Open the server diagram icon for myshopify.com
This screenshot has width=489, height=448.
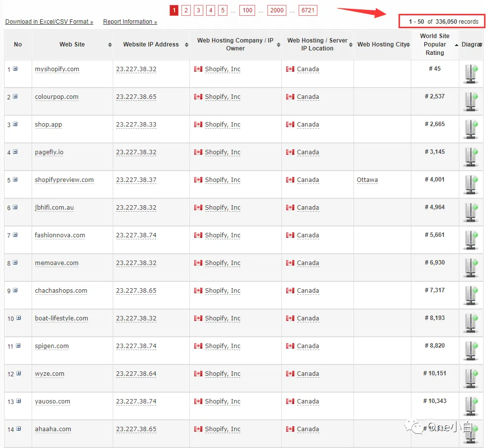pyautogui.click(x=471, y=74)
